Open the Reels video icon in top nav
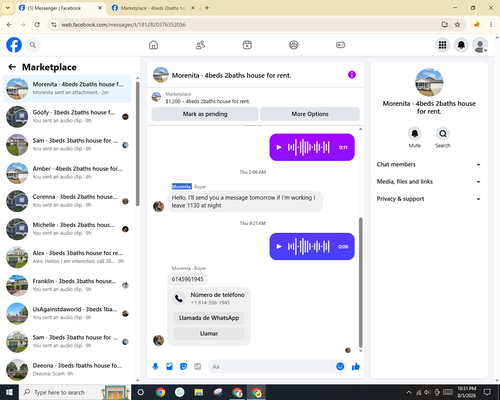 click(247, 45)
